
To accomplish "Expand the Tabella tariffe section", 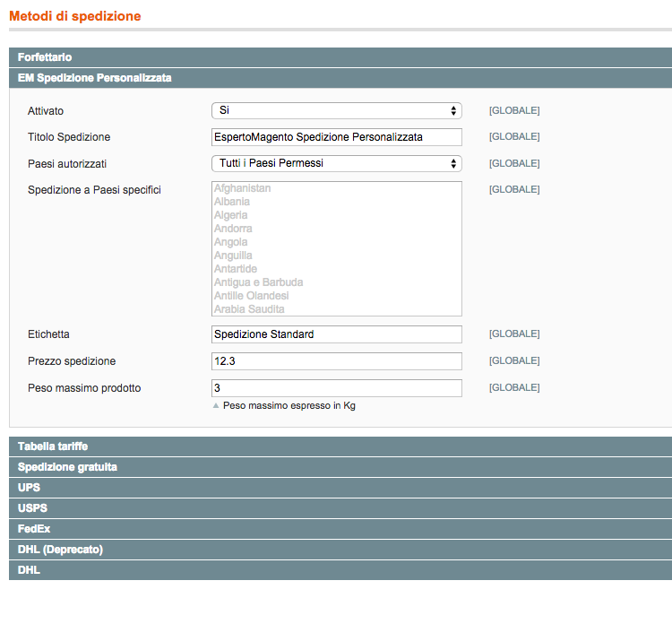I will [340, 446].
